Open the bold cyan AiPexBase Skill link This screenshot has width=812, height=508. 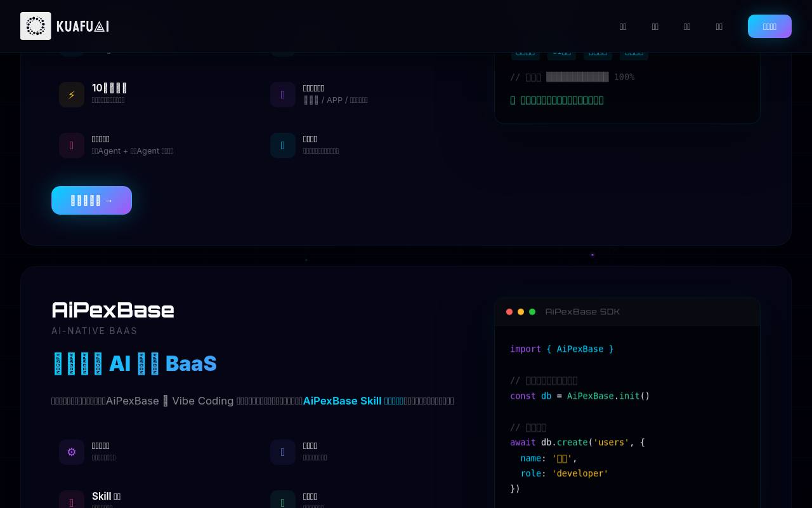pos(353,401)
